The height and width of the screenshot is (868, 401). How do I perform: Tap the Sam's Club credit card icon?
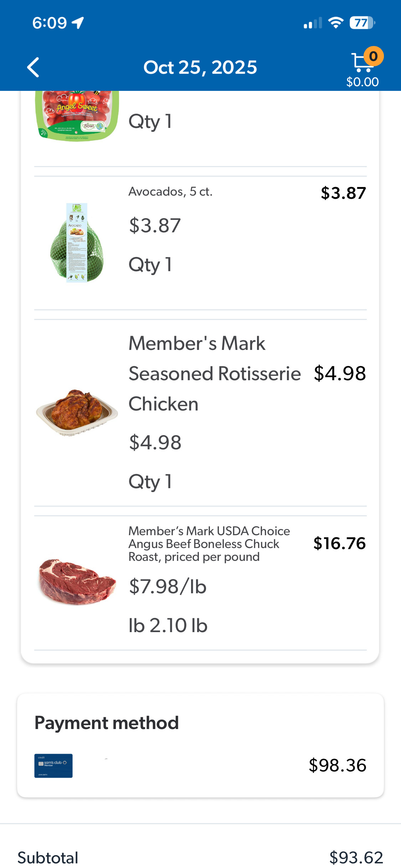[x=53, y=765]
